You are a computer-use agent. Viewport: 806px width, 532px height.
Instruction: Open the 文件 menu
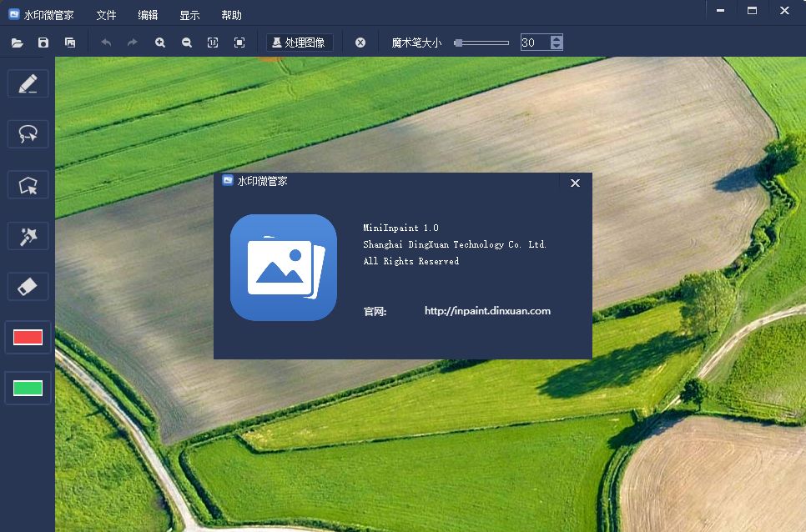pos(106,15)
